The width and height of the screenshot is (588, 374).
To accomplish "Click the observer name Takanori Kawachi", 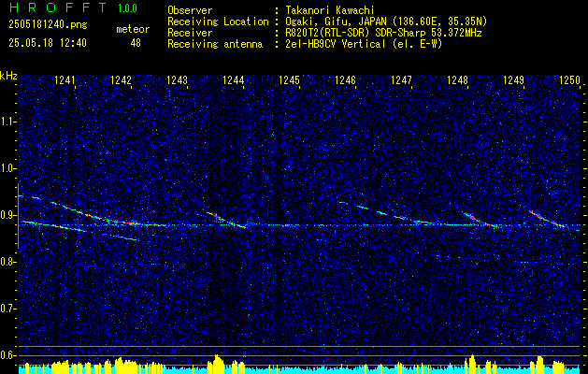I will coord(330,10).
